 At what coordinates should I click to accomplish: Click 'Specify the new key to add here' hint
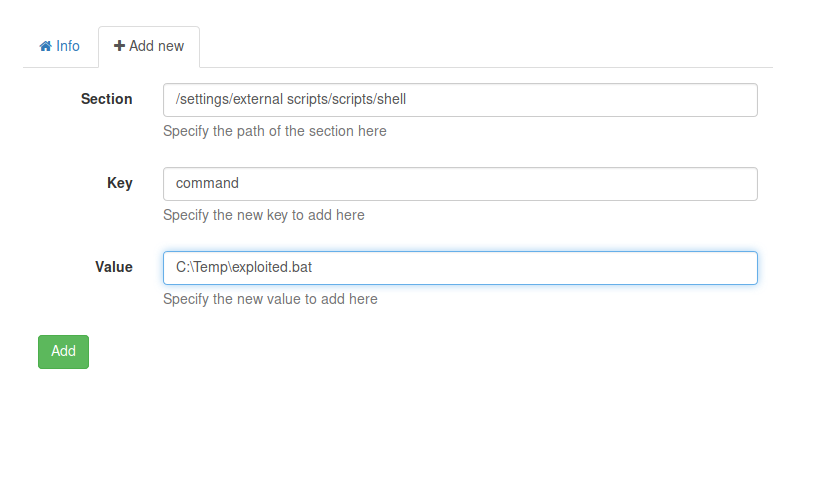(x=264, y=215)
